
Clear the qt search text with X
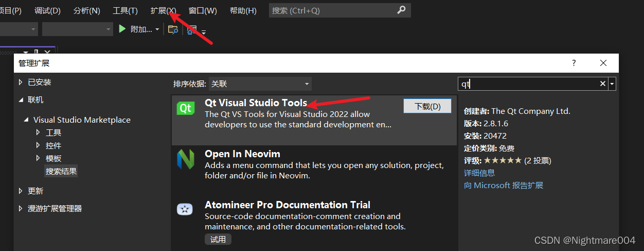click(x=603, y=83)
